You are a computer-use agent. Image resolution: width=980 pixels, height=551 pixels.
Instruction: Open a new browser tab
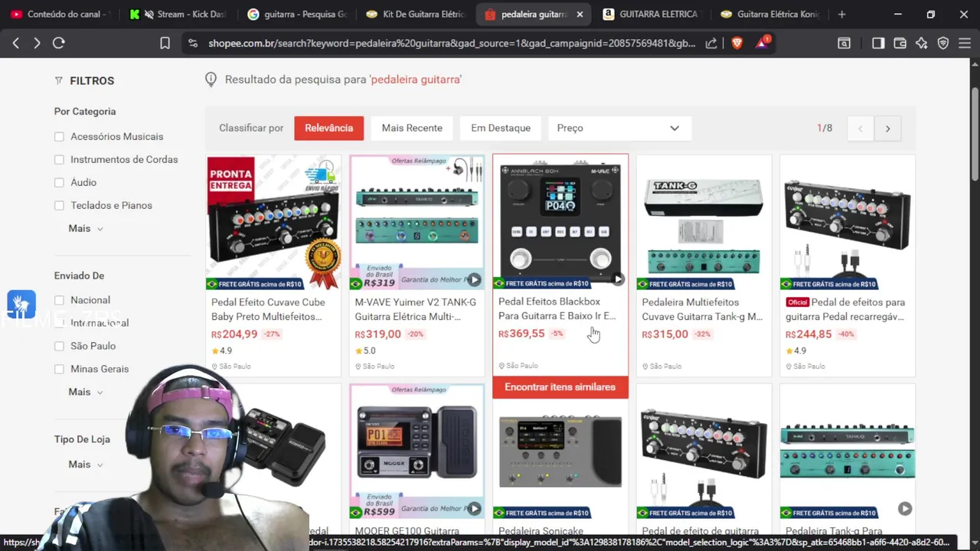[x=841, y=14]
